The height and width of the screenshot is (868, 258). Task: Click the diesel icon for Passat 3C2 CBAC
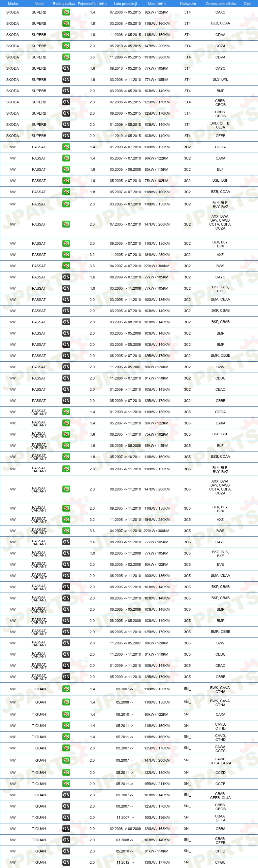(x=66, y=389)
